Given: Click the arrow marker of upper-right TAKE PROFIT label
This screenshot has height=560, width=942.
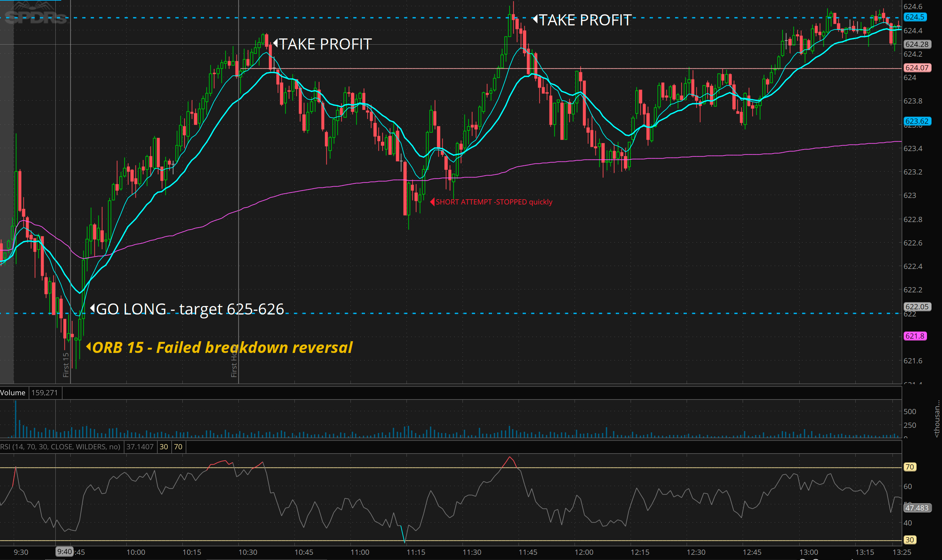Looking at the screenshot, I should 535,19.
